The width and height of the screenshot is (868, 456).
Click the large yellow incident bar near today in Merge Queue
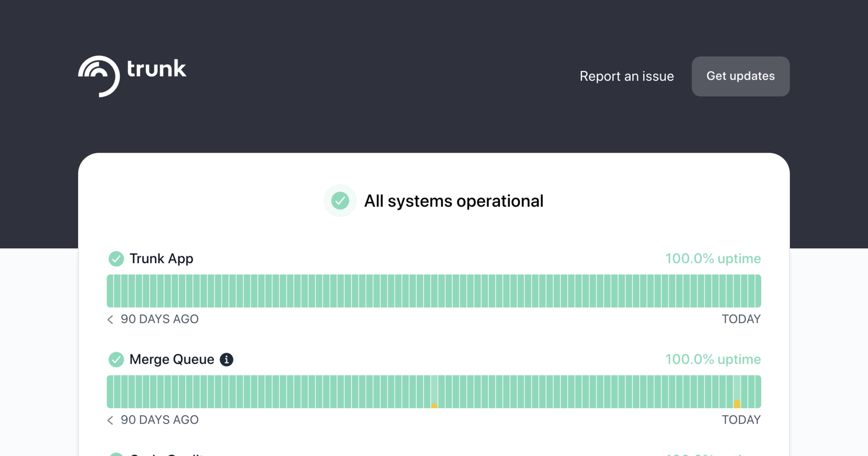pyautogui.click(x=737, y=404)
